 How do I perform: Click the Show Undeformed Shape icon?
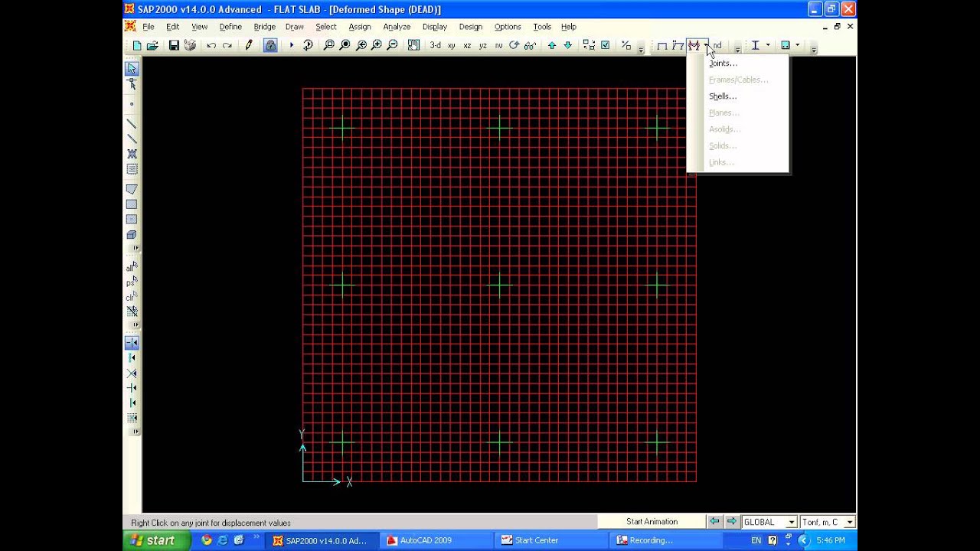coord(662,46)
